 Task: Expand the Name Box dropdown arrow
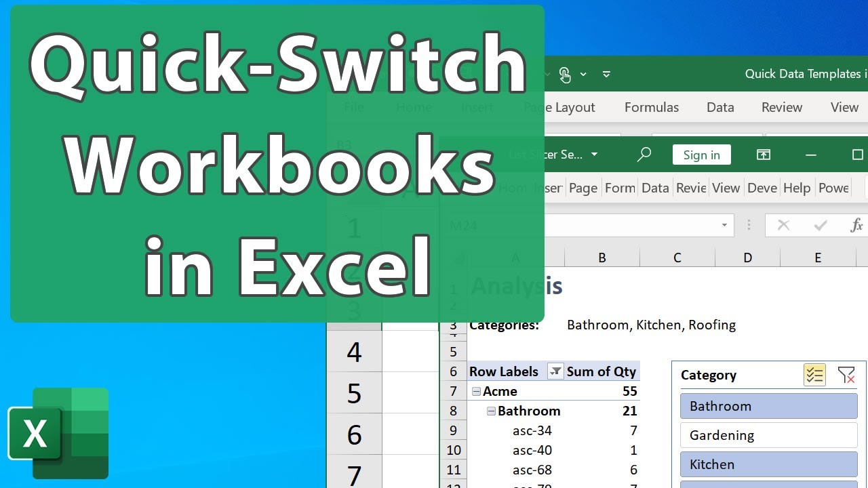[x=724, y=225]
